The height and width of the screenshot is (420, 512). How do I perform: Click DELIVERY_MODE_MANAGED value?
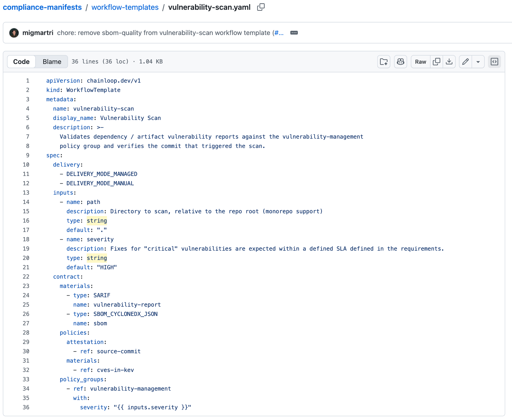pyautogui.click(x=102, y=174)
